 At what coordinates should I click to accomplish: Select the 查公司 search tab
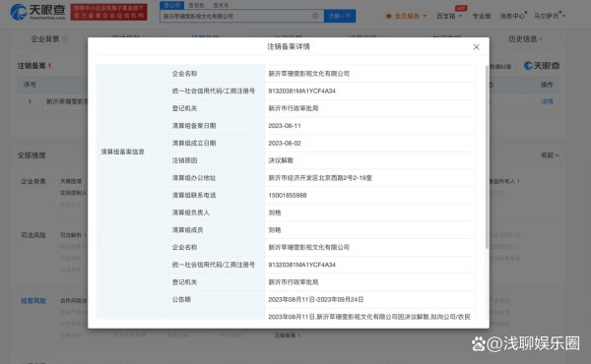click(x=171, y=5)
